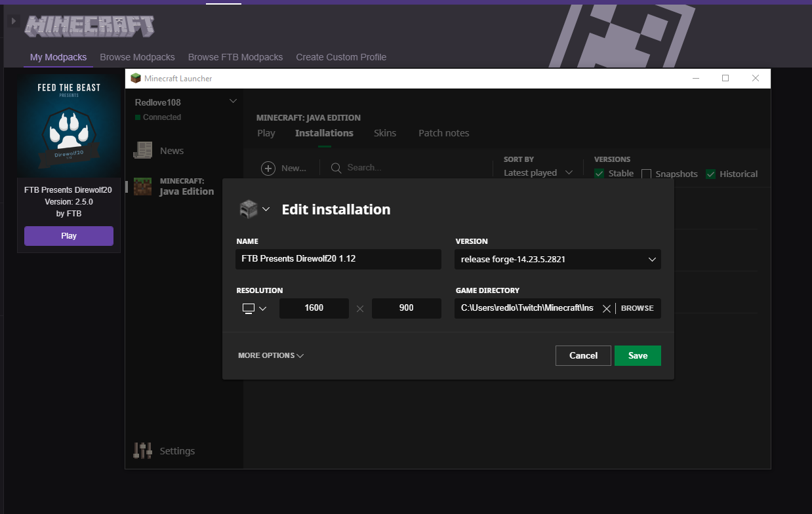This screenshot has height=514, width=812.
Task: Toggle the Stable versions checkbox
Action: (x=599, y=174)
